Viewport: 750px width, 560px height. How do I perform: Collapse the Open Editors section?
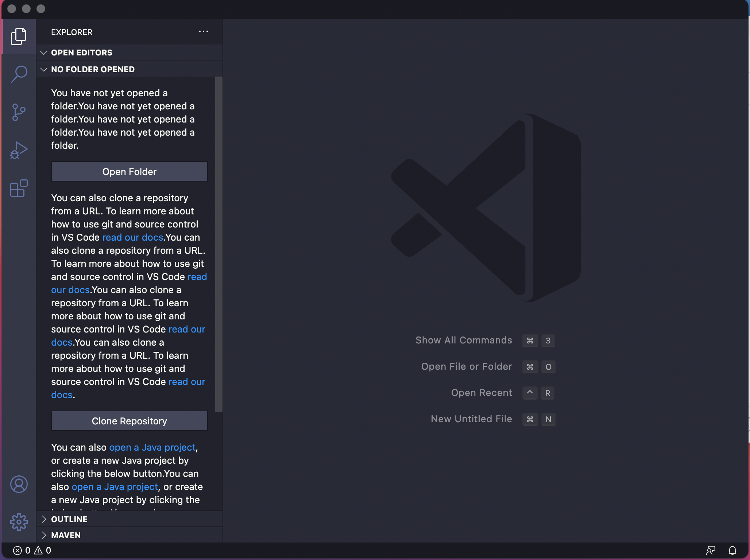pyautogui.click(x=44, y=52)
